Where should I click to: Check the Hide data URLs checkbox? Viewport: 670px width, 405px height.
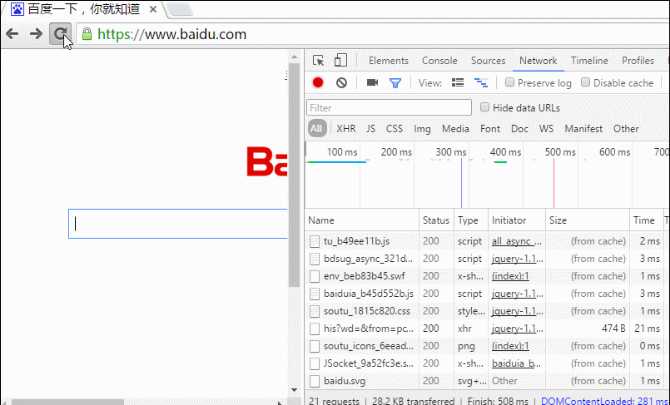coord(484,107)
